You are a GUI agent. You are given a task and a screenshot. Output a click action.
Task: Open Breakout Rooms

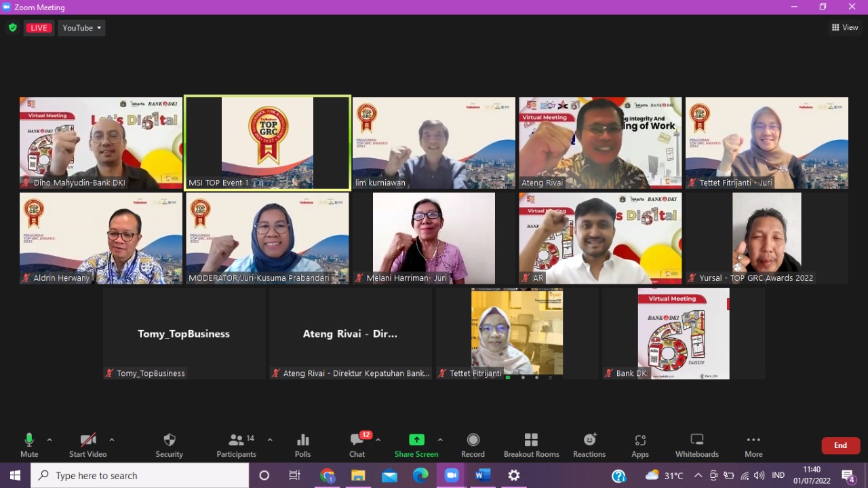coord(531,445)
